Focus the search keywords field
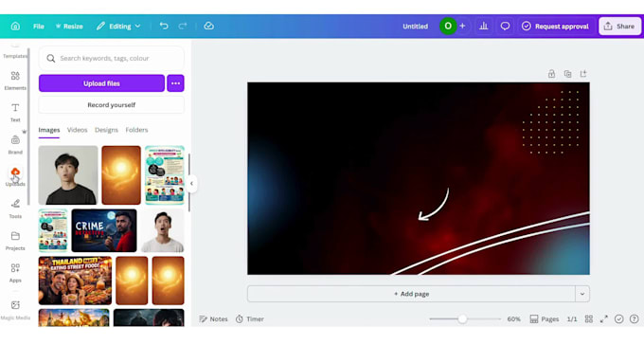 pyautogui.click(x=112, y=59)
